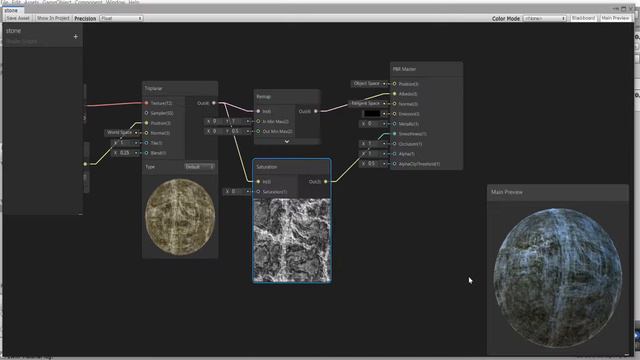Click the Triplanar Blend input port
Viewport: 640px width, 360px height.
click(147, 153)
